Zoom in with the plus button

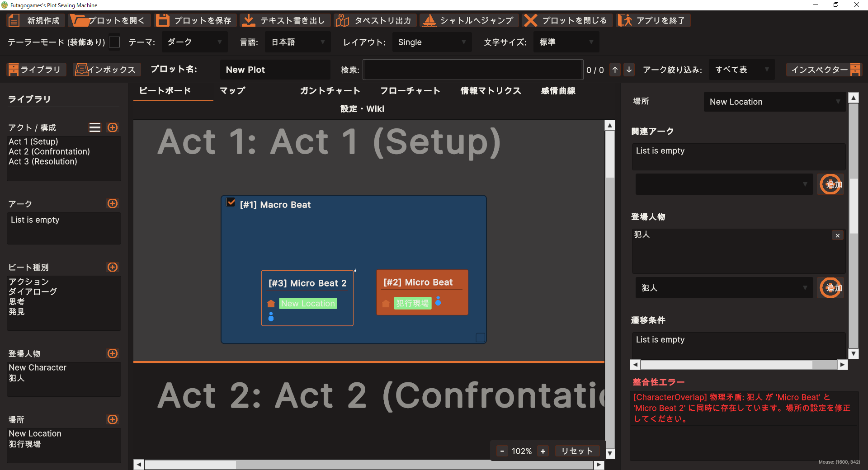coord(543,451)
